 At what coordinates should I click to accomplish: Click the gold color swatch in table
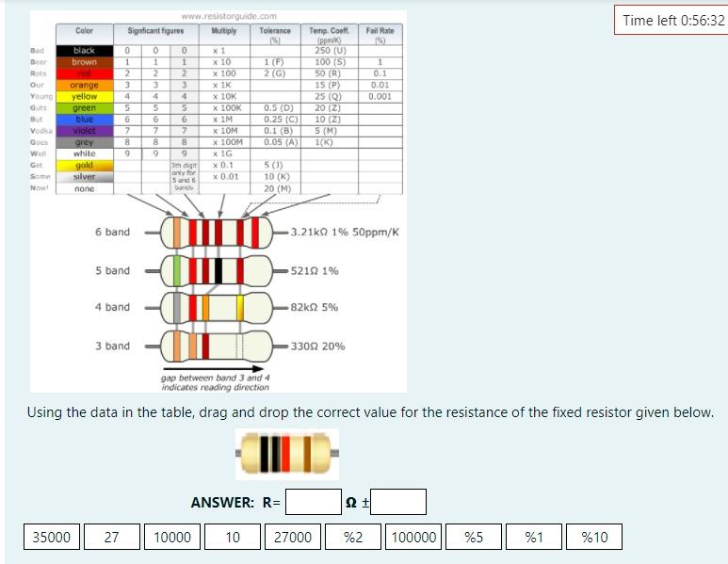coord(85,166)
